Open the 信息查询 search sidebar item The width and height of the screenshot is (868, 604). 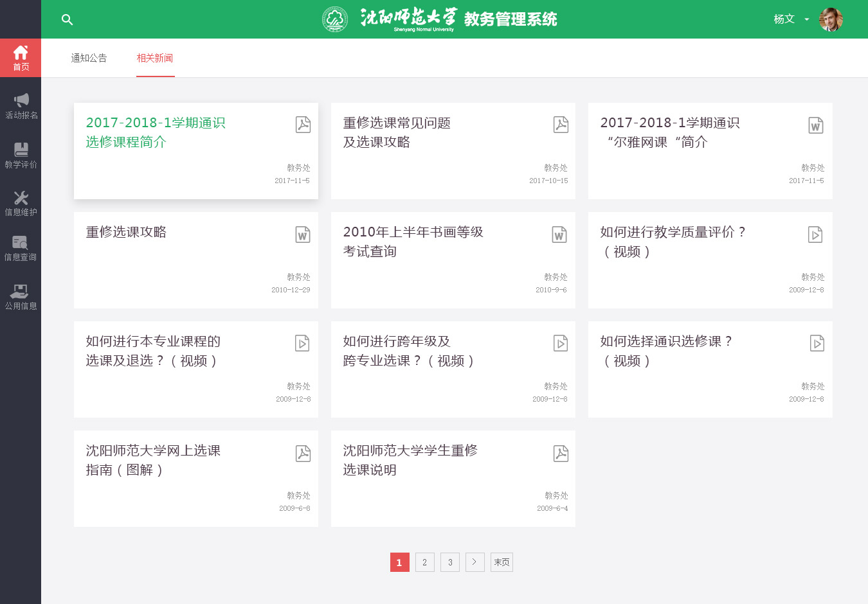pyautogui.click(x=21, y=249)
